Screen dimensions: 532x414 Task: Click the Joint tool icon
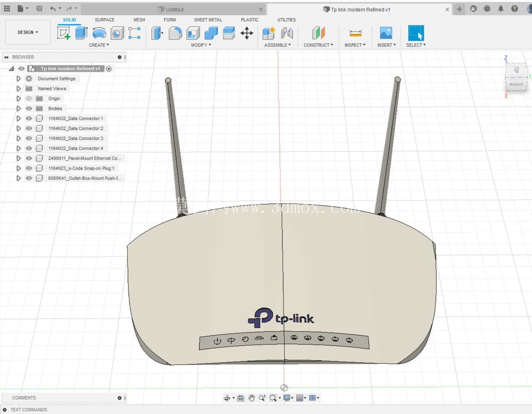[x=287, y=33]
